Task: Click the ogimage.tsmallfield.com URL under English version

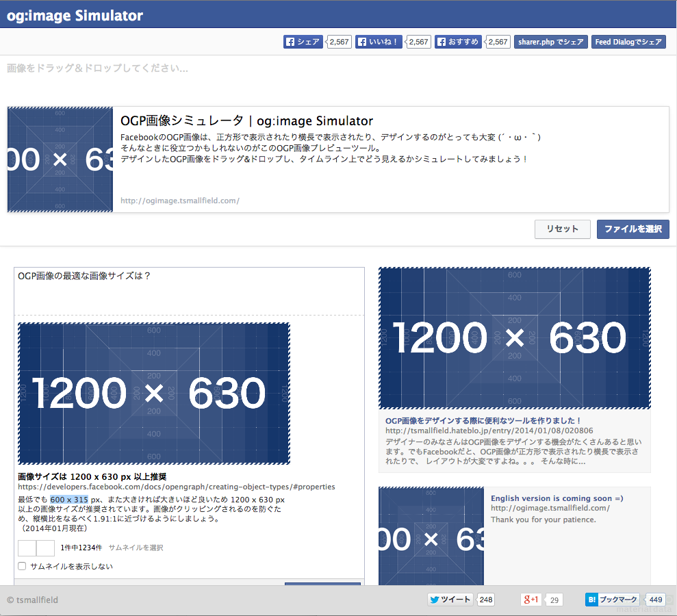Action: click(550, 509)
